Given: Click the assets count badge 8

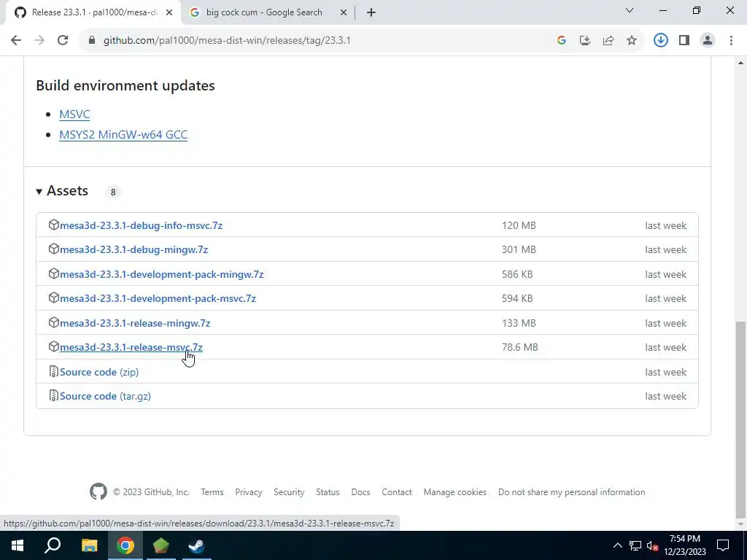Looking at the screenshot, I should (x=113, y=192).
